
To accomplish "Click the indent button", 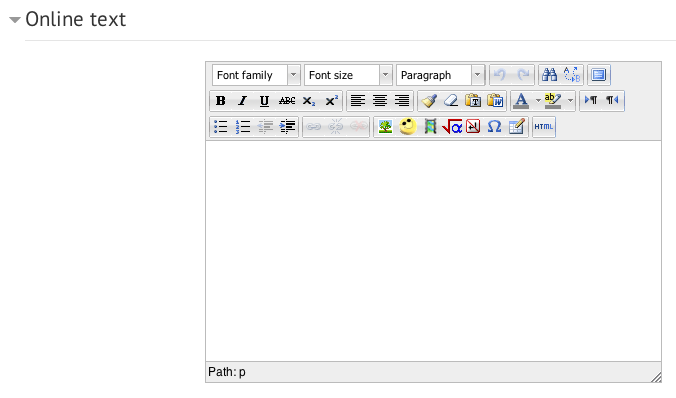I will pos(287,127).
